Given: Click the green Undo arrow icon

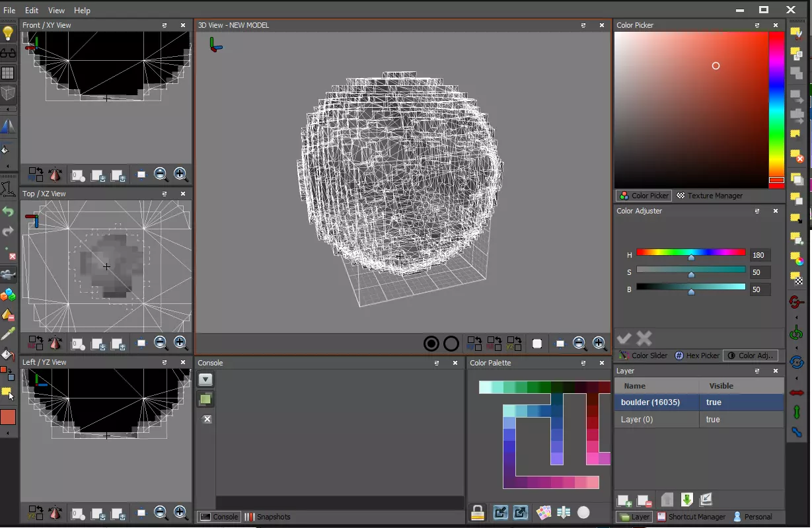Looking at the screenshot, I should pyautogui.click(x=8, y=212).
